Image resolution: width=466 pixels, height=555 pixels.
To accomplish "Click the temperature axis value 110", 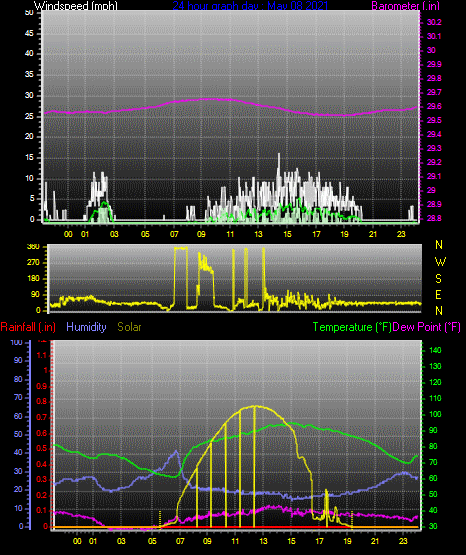I will (435, 399).
